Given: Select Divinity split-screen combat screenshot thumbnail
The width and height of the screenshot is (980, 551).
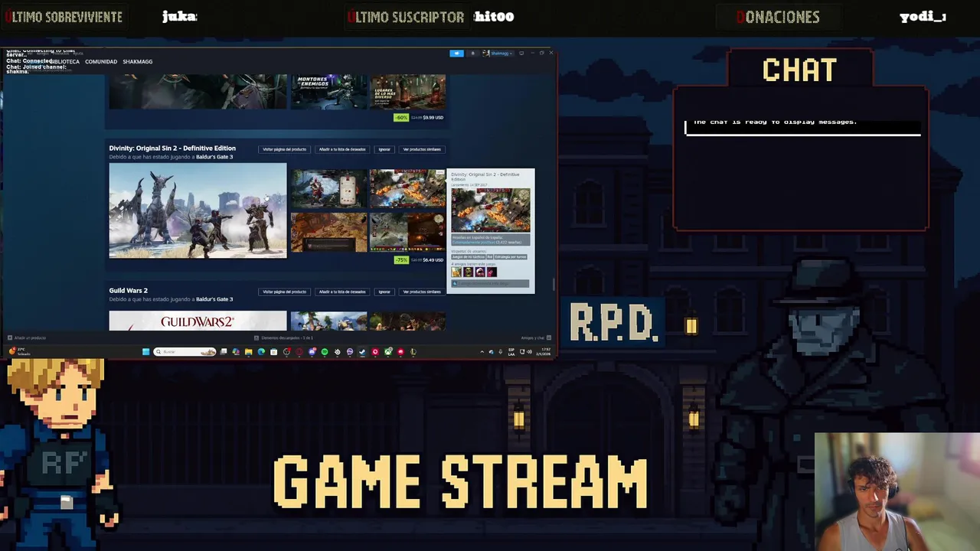Looking at the screenshot, I should [407, 233].
